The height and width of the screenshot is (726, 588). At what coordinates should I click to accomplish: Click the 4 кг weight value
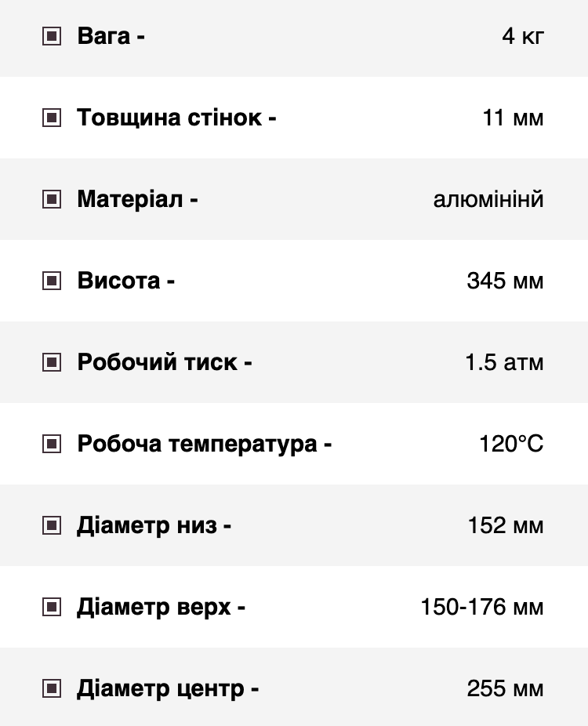(523, 37)
